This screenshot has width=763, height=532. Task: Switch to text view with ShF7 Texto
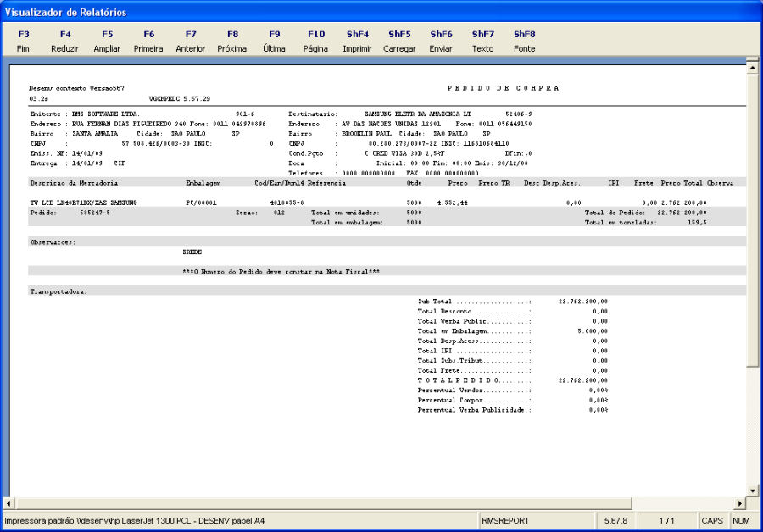pyautogui.click(x=482, y=42)
